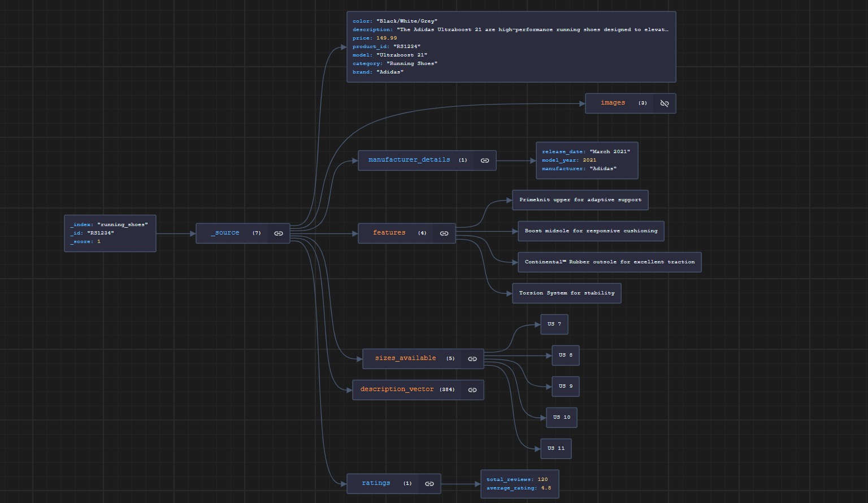Click the Continental Rubber outsole node
The width and height of the screenshot is (868, 503).
pyautogui.click(x=610, y=262)
